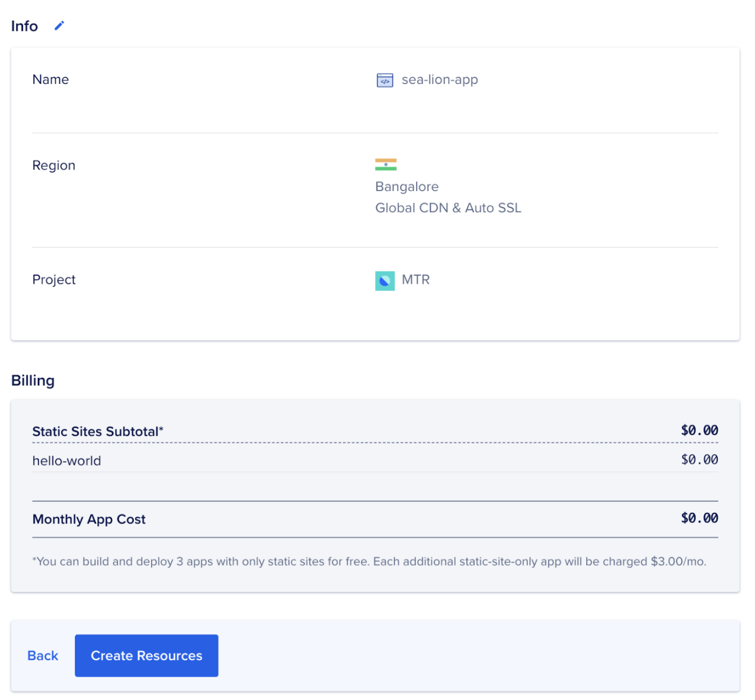Click the Monthly App Cost $0.00 value
This screenshot has width=755, height=700.
click(x=699, y=518)
